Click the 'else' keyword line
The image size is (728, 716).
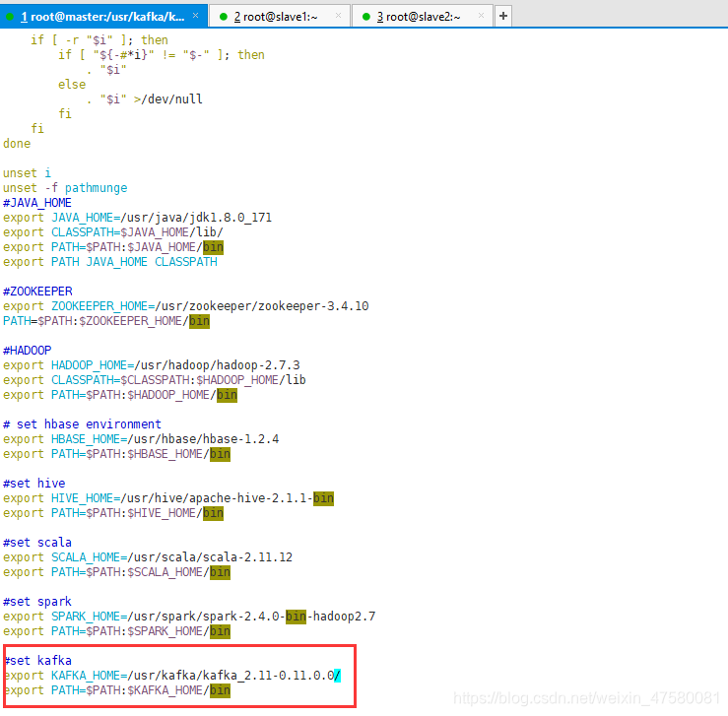(x=72, y=85)
